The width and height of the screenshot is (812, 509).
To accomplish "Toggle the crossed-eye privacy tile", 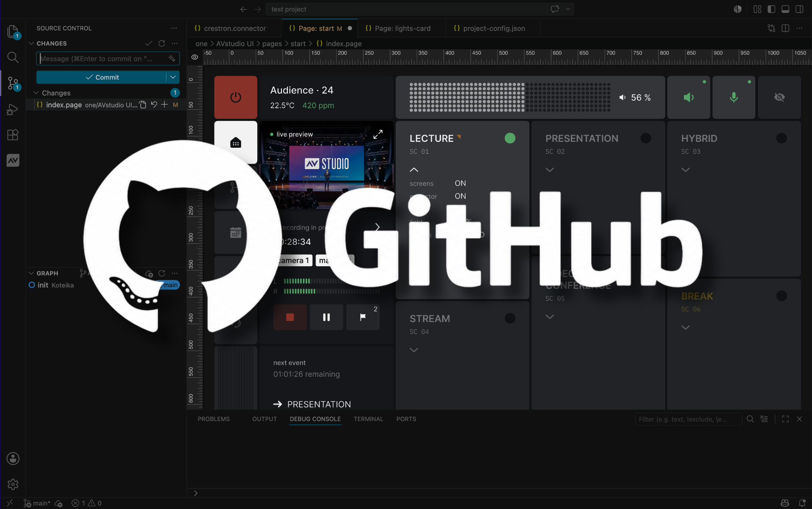I will coord(779,97).
